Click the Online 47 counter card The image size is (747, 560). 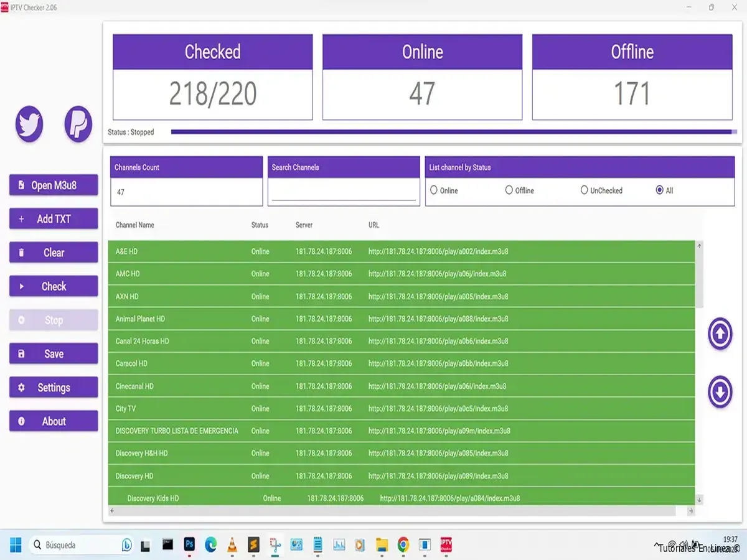pos(422,77)
